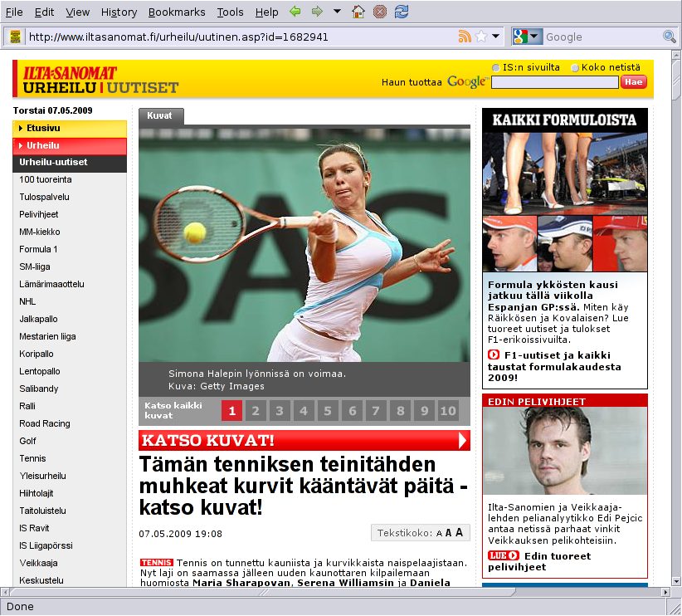Go forward using the green right arrow

tap(317, 12)
